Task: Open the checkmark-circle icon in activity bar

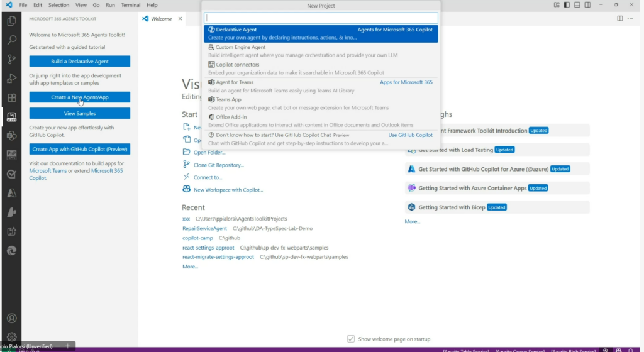Action: pyautogui.click(x=11, y=174)
